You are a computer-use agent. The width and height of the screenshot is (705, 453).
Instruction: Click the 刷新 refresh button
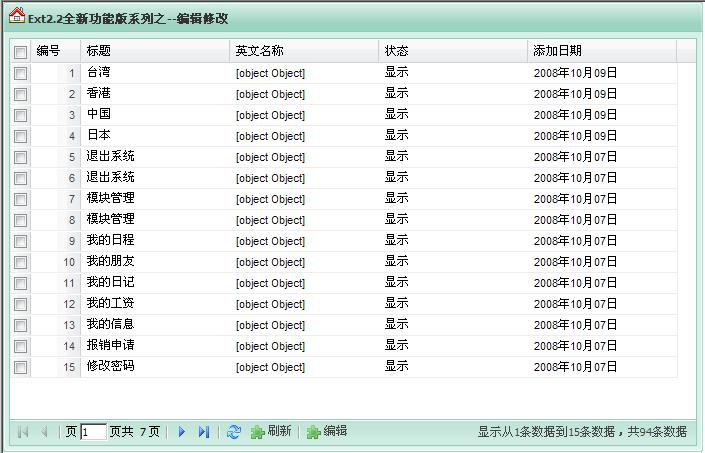tap(271, 431)
